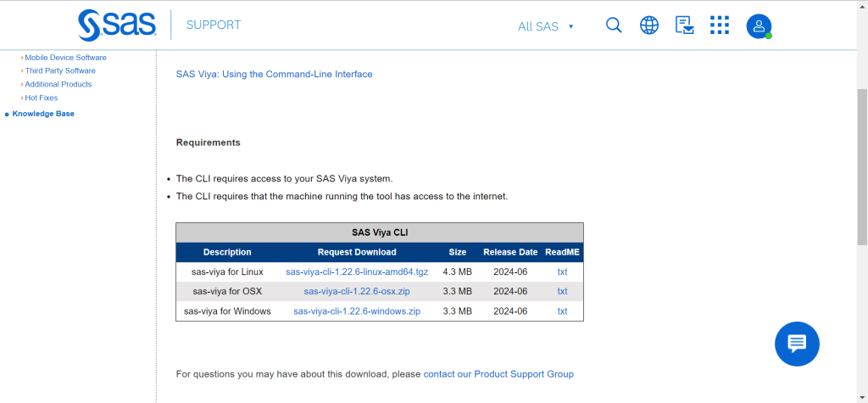Viewport: 868px width, 403px height.
Task: Download sas-viya-cli-1.22.6-windows.zip
Action: (x=357, y=311)
